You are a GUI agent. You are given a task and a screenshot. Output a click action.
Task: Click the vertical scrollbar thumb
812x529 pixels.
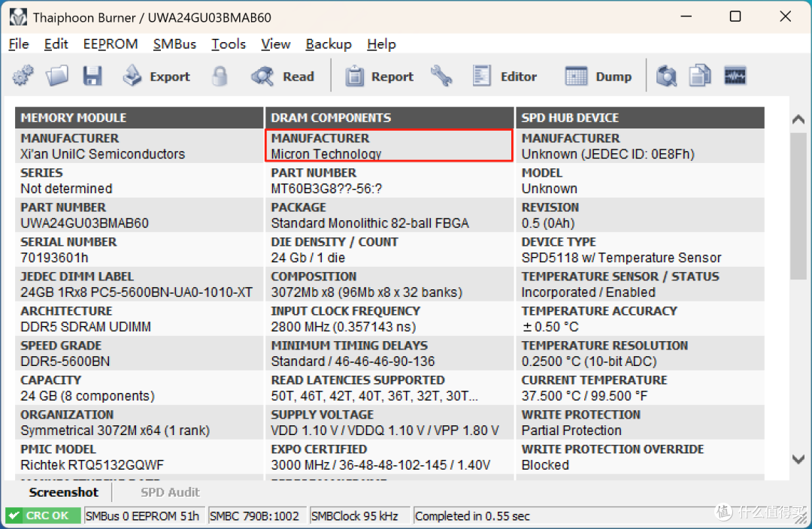798,206
